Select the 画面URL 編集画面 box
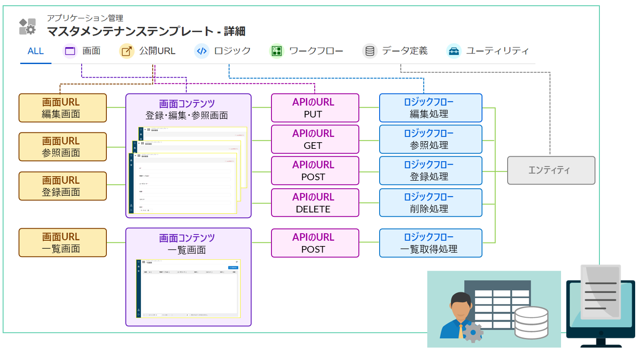644x352 pixels. 63,108
